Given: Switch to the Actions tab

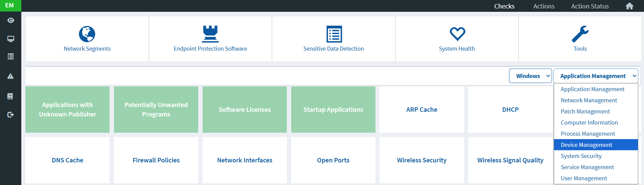Looking at the screenshot, I should [544, 6].
